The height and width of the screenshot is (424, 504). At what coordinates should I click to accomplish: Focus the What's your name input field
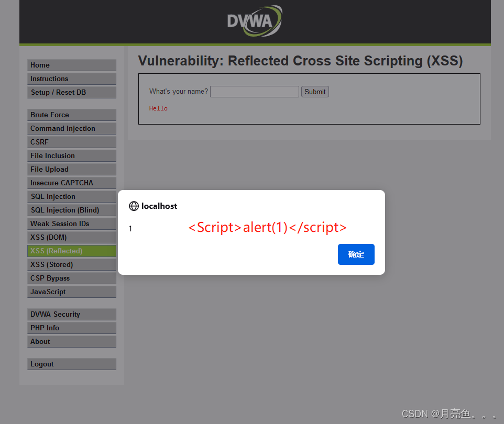[255, 92]
